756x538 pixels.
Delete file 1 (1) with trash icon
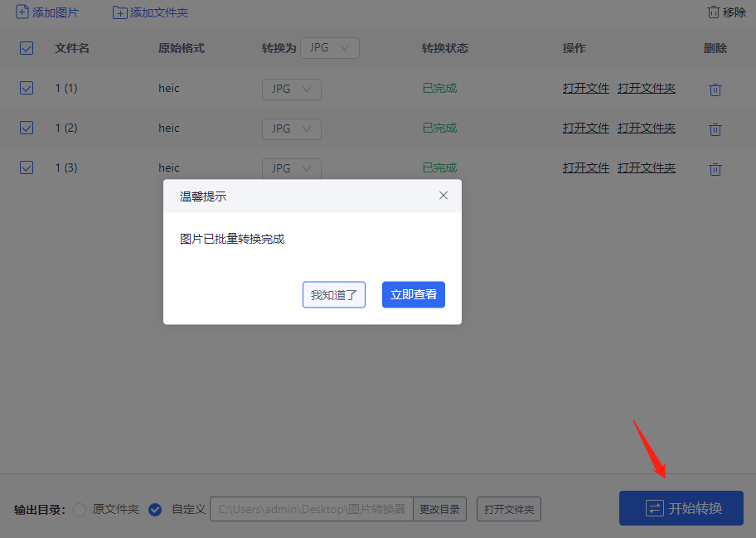(x=715, y=90)
